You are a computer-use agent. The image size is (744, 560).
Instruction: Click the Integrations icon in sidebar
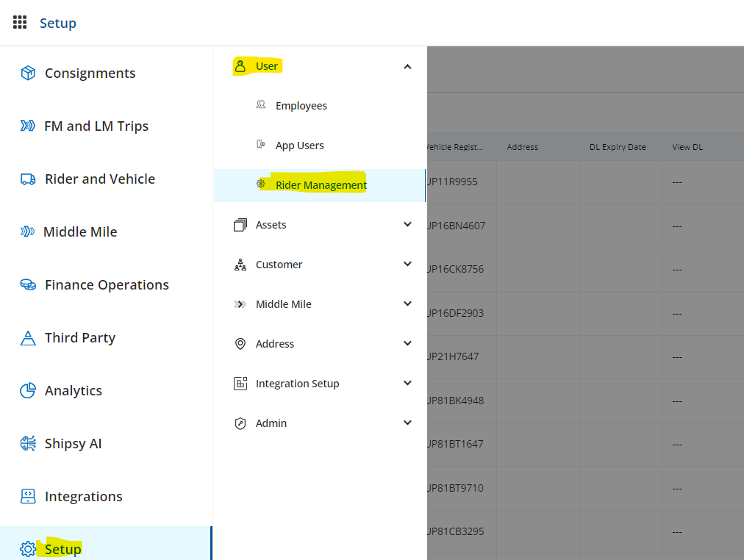28,496
